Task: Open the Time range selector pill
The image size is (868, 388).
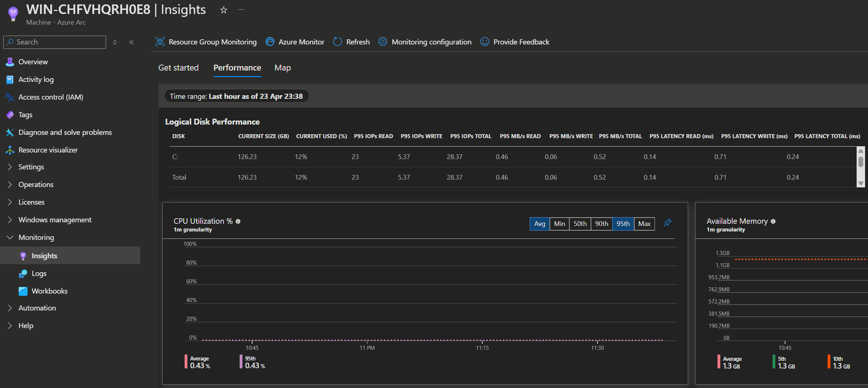Action: (236, 96)
